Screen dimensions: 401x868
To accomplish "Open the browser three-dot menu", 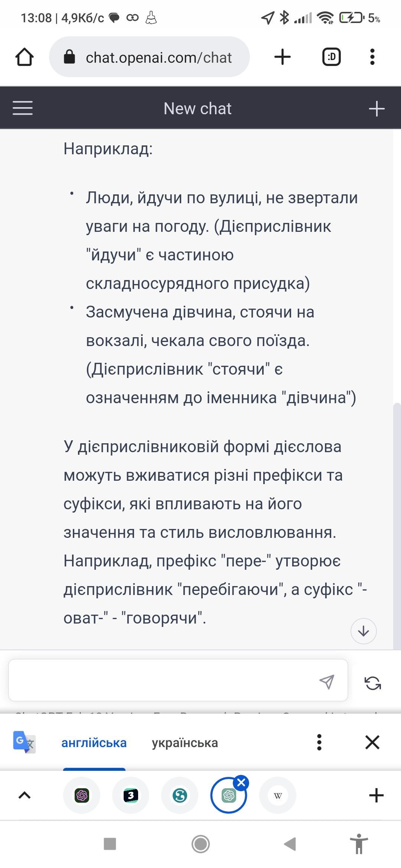I will pyautogui.click(x=372, y=57).
